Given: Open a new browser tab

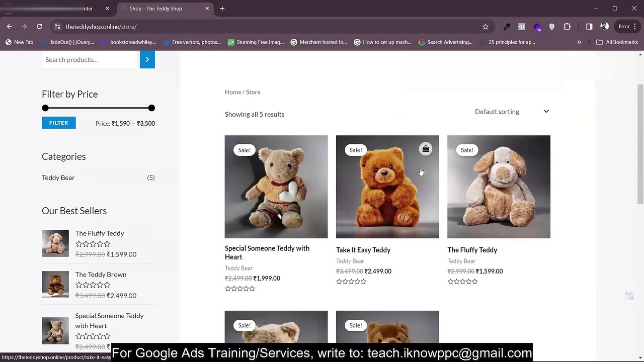Looking at the screenshot, I should click(x=222, y=9).
